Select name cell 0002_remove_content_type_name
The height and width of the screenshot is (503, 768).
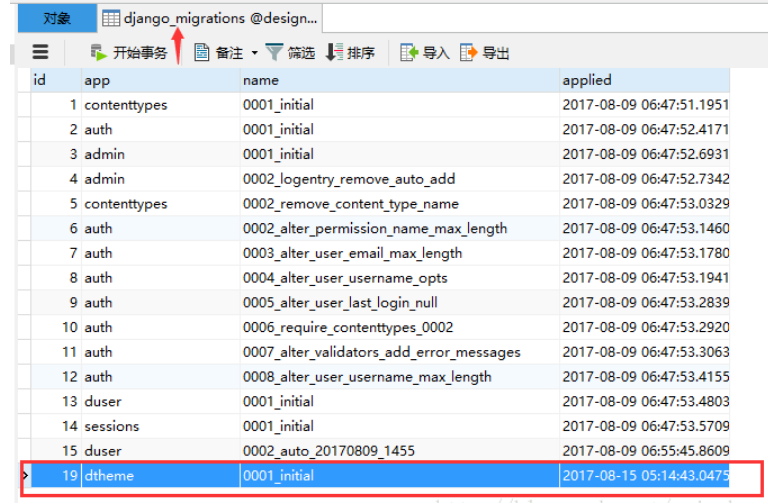pyautogui.click(x=400, y=204)
